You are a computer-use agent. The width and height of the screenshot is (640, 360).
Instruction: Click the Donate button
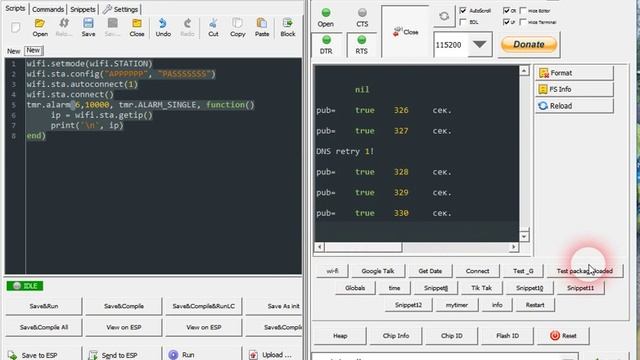[529, 44]
